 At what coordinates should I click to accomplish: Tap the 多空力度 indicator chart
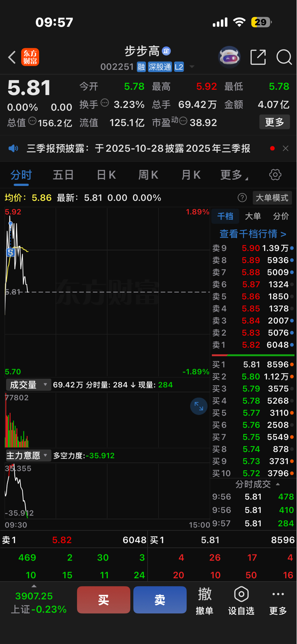107,490
